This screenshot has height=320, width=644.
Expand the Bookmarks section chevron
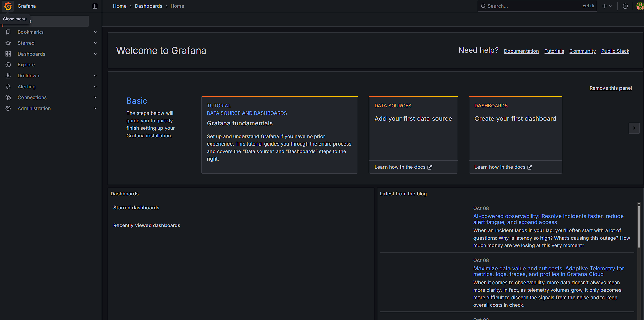(x=95, y=32)
